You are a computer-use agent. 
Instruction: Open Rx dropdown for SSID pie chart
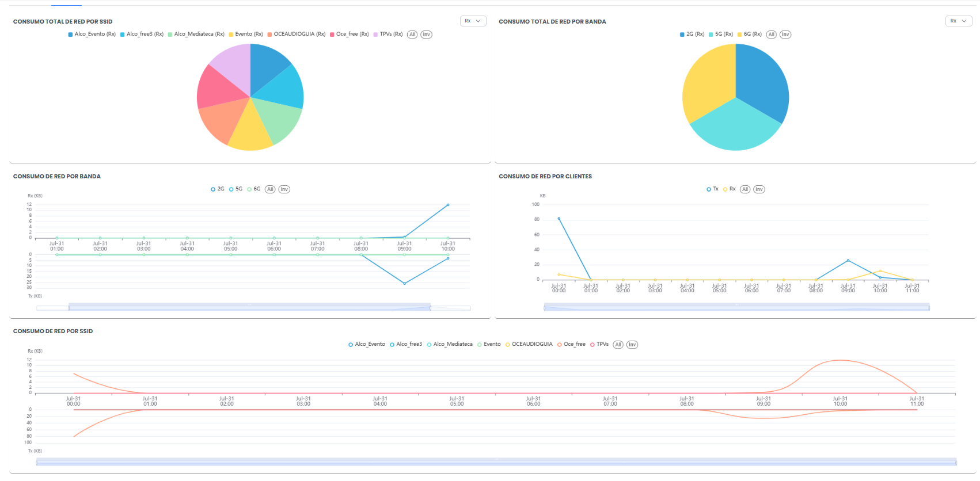click(473, 21)
